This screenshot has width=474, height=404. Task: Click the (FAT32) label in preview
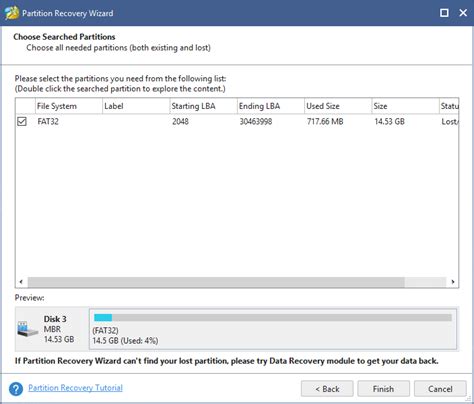pos(105,330)
